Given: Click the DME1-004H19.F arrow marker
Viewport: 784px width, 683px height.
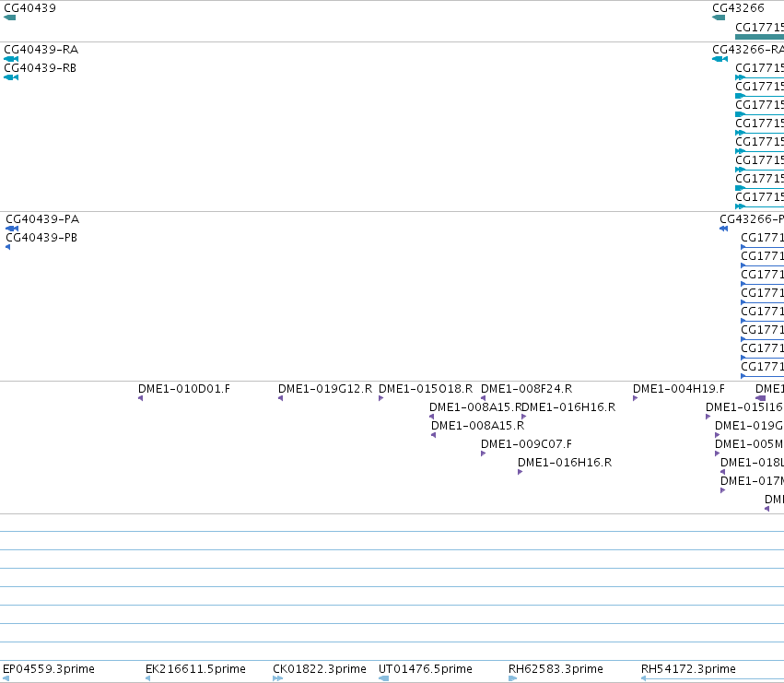Looking at the screenshot, I should 635,398.
